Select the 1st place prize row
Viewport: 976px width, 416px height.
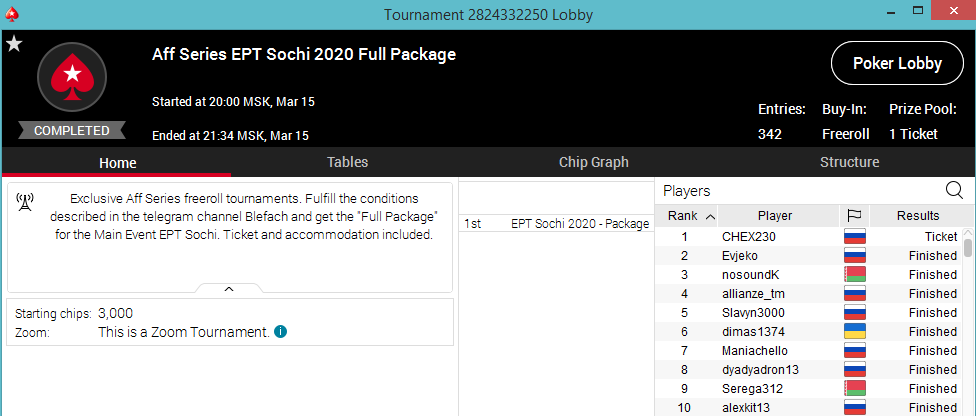tap(556, 224)
